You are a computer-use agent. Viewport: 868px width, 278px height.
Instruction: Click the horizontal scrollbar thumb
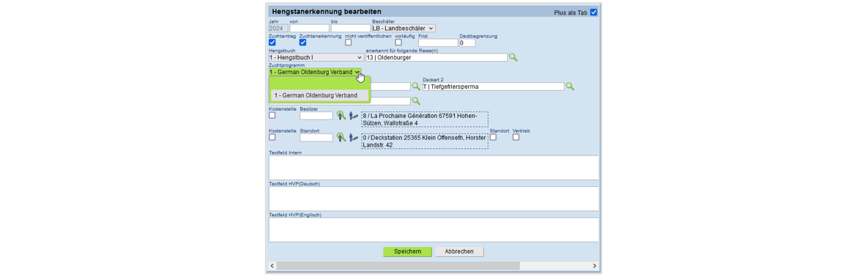click(398, 266)
